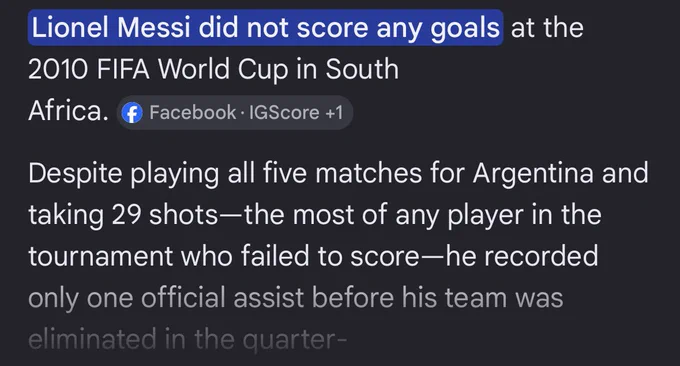
Task: Click the IGScore source label
Action: click(x=284, y=113)
